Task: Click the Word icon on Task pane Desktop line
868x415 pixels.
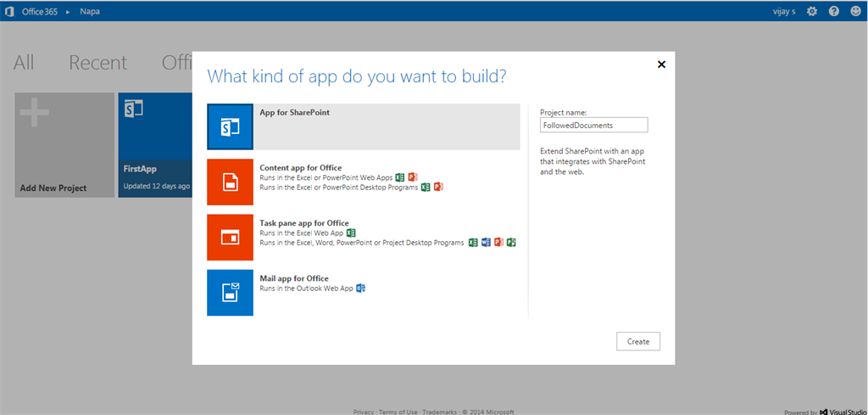Action: (x=486, y=243)
